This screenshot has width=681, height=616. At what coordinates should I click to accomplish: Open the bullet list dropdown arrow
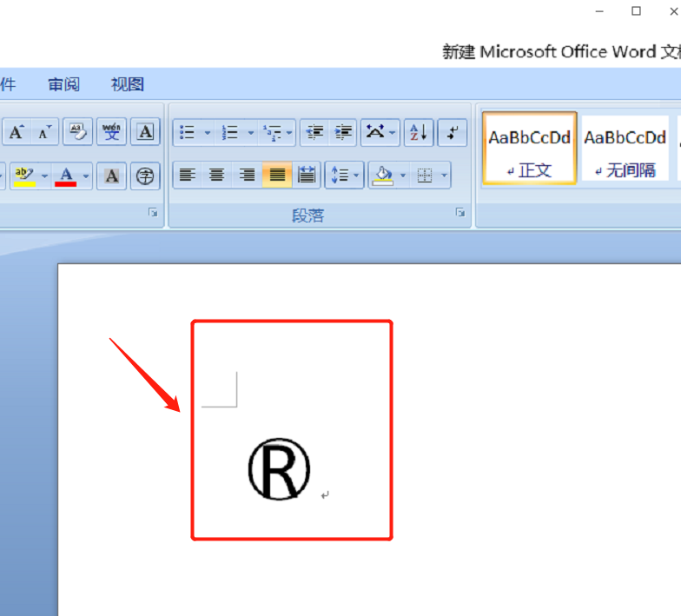(x=208, y=133)
